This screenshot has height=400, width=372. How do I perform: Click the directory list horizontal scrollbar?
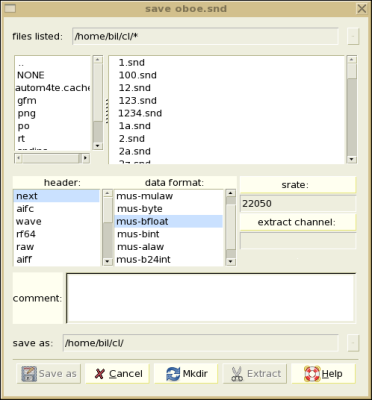52,158
